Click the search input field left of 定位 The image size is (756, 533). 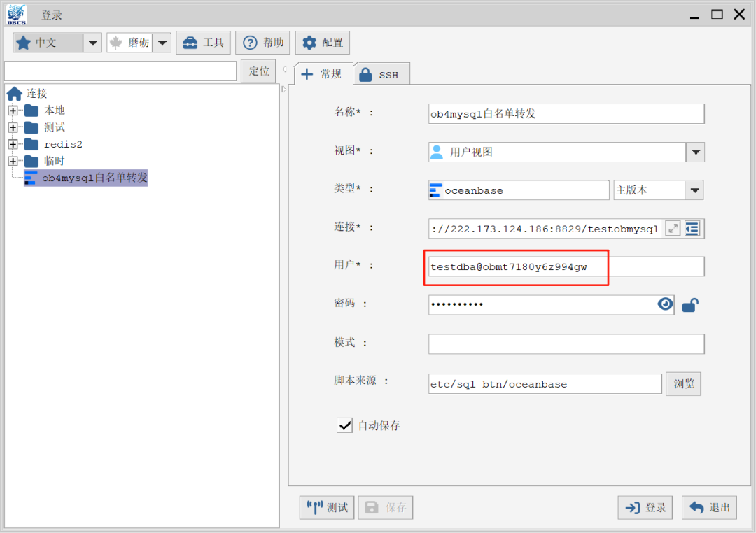[120, 71]
